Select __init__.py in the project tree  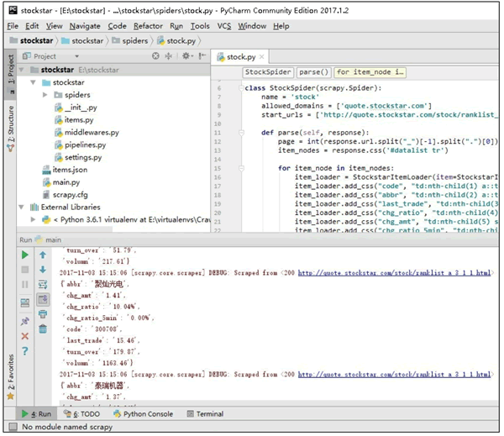pos(76,108)
